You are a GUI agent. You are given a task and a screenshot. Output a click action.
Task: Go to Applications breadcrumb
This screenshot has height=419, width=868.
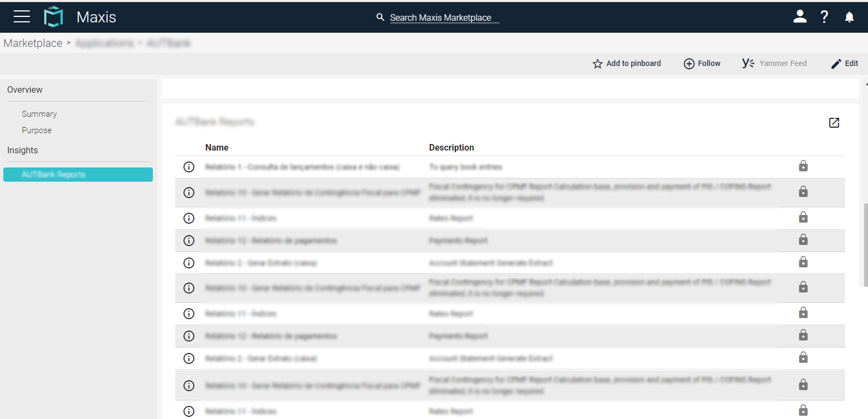tap(104, 43)
